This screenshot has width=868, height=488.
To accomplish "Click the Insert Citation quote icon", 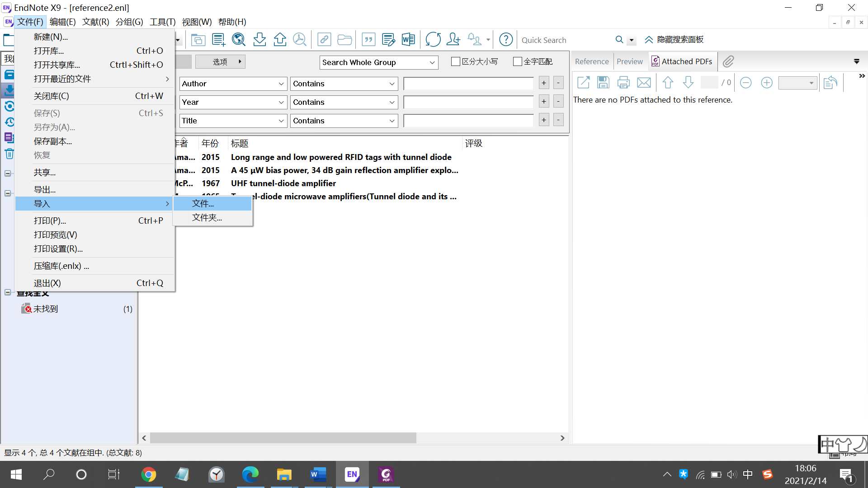I will (368, 40).
